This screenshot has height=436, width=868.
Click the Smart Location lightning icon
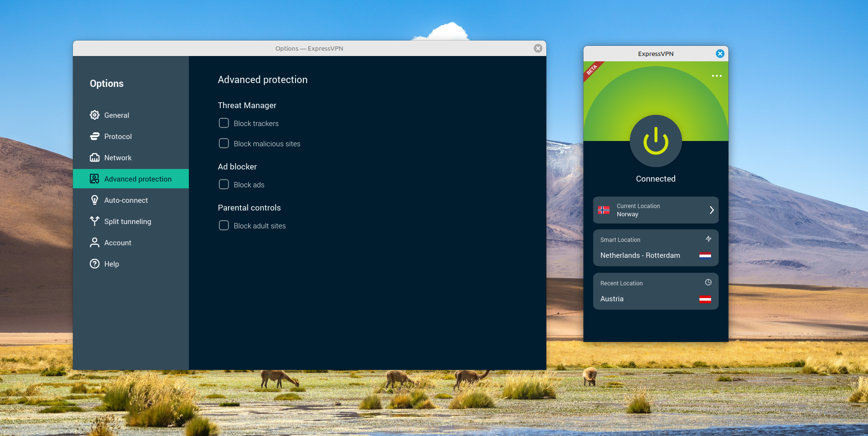coord(709,239)
